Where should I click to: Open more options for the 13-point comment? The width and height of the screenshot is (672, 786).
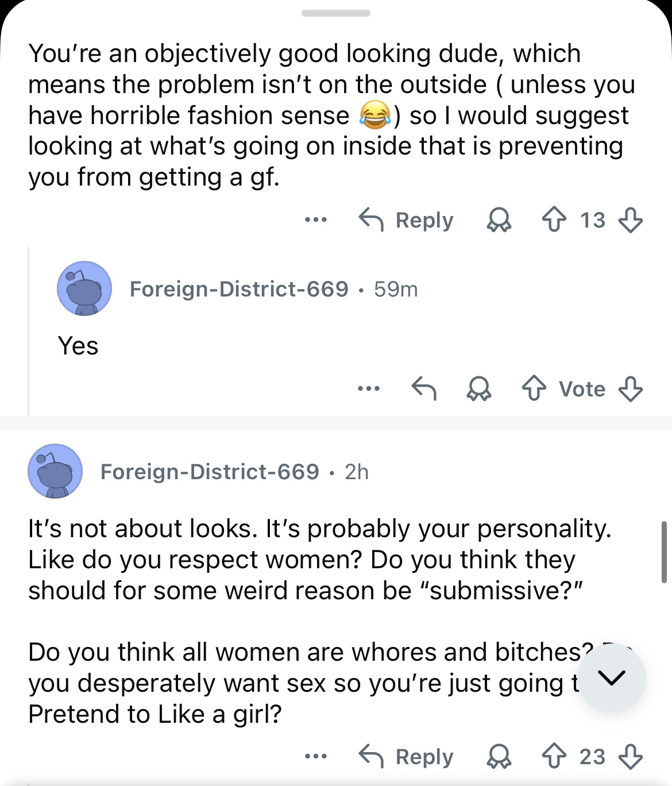point(316,220)
